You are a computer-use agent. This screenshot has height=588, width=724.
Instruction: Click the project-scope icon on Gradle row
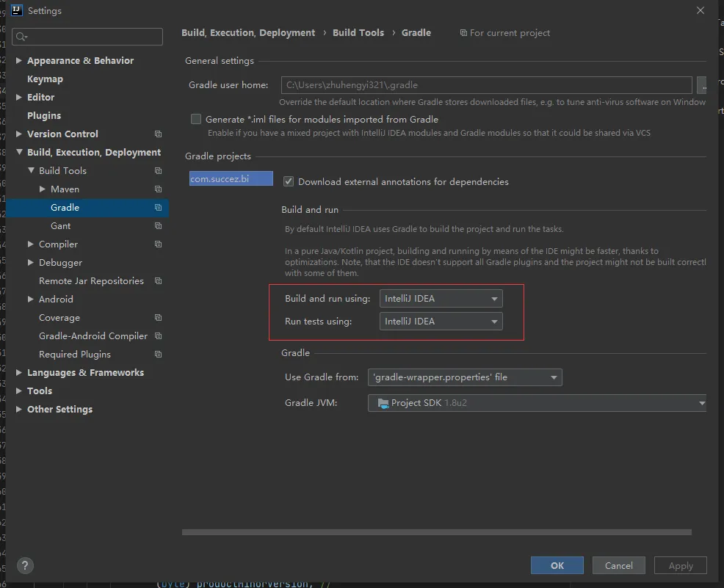[158, 208]
